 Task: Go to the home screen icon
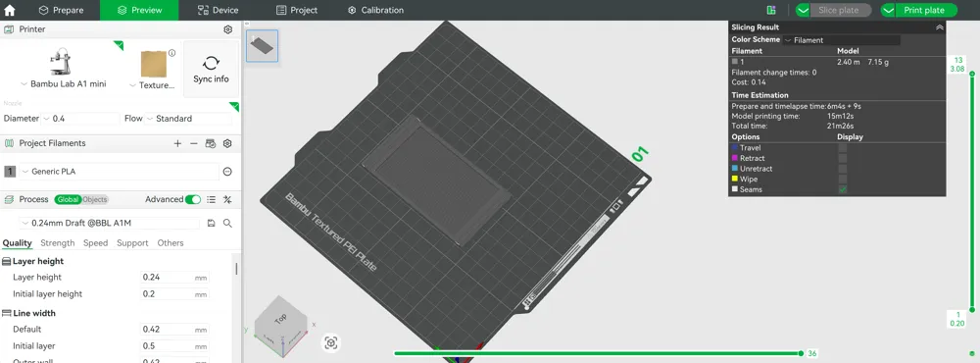click(x=10, y=10)
